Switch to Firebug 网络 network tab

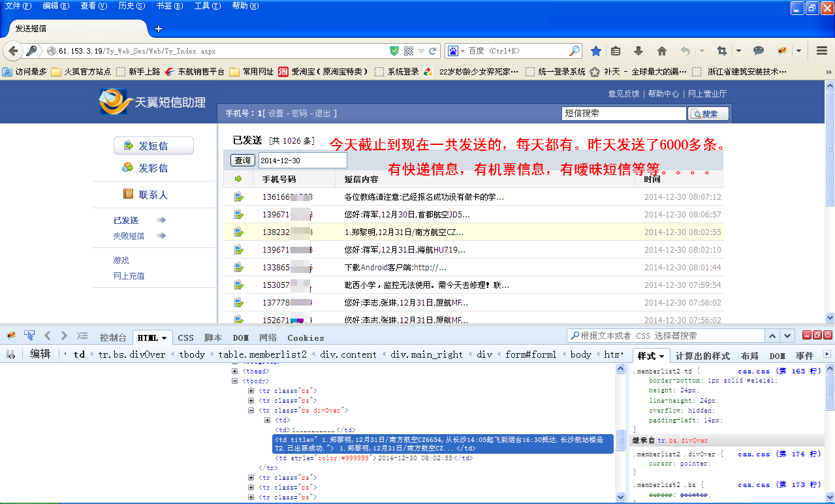pos(268,338)
